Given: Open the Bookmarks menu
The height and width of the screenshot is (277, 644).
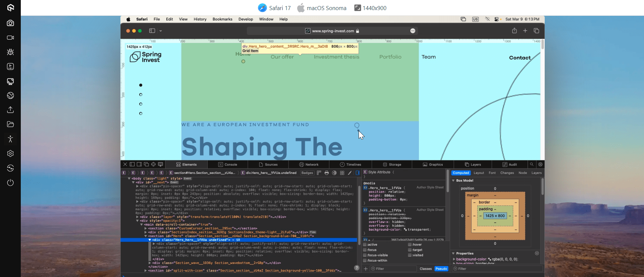Looking at the screenshot, I should coord(222,19).
